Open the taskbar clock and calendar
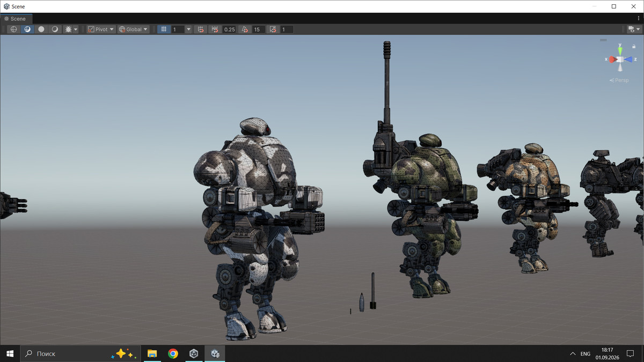The image size is (644, 362). pyautogui.click(x=608, y=353)
